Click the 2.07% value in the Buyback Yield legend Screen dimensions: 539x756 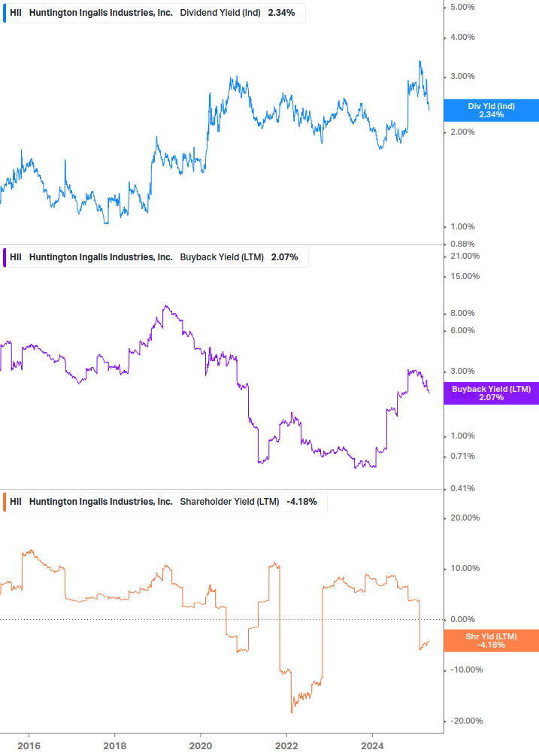coord(285,257)
